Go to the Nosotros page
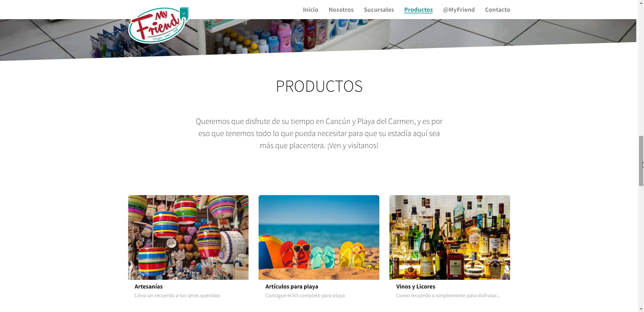This screenshot has height=312, width=644. click(341, 10)
